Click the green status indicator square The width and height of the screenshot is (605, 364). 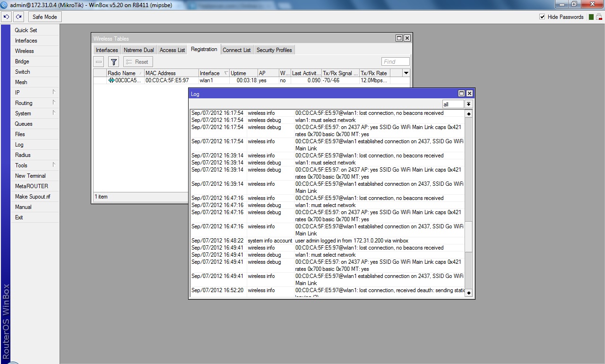591,17
